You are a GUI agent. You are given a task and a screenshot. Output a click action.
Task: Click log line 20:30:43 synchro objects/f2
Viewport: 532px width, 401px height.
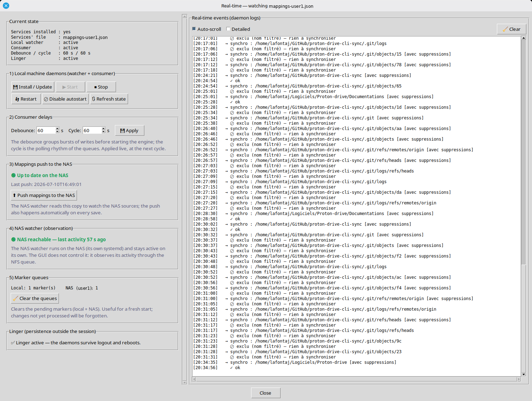point(322,256)
